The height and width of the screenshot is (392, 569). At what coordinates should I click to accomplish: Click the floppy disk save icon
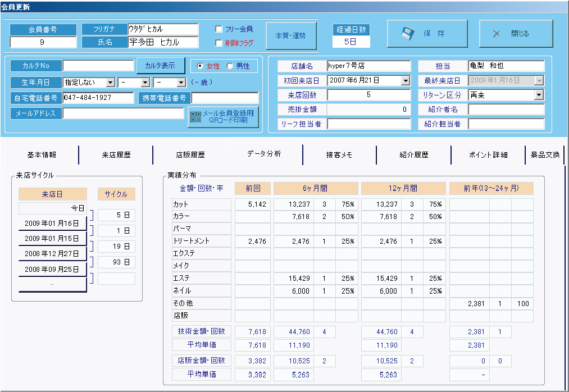click(408, 34)
